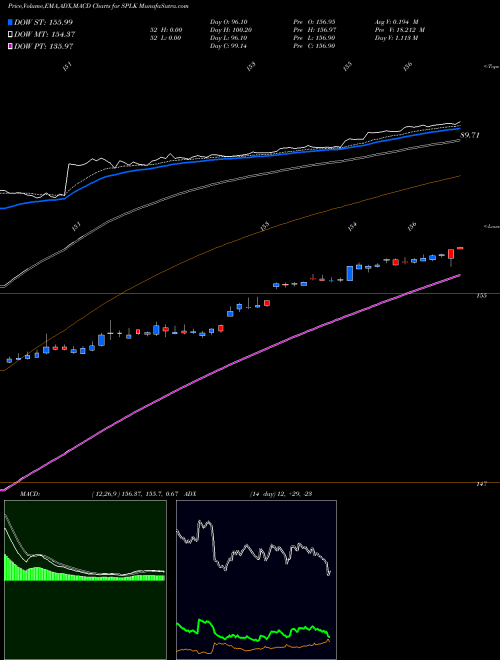Click the thick green line in the ADX panel

253,630
